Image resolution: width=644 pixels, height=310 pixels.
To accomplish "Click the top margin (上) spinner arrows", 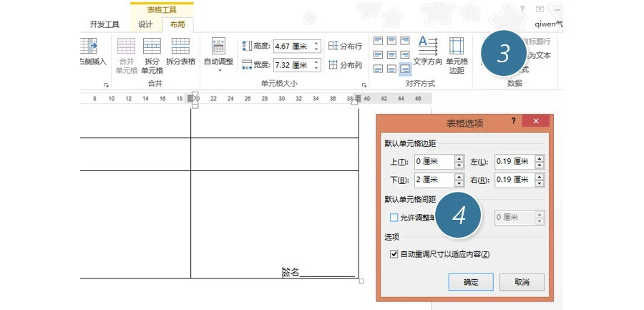I will click(459, 161).
